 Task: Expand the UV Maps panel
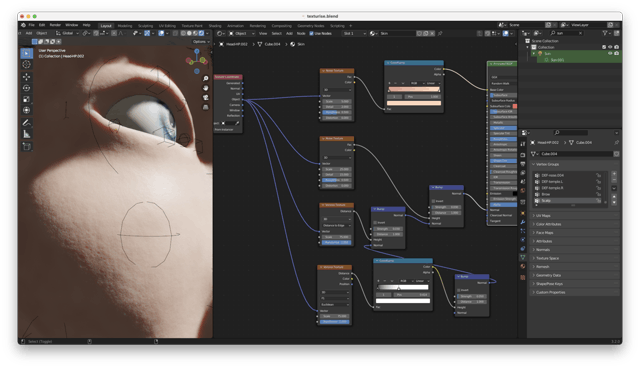coord(574,215)
